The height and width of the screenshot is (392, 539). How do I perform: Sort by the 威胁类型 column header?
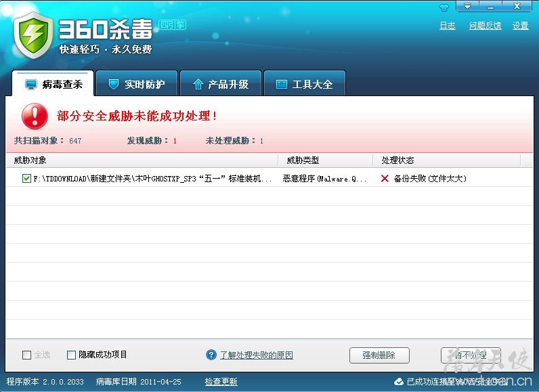[x=326, y=160]
